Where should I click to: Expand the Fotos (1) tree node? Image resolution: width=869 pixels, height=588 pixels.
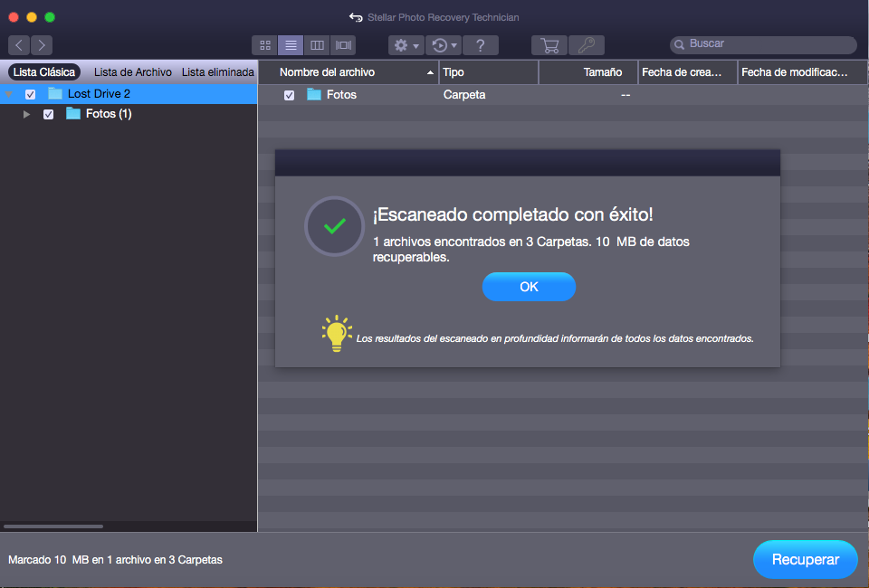(x=26, y=114)
